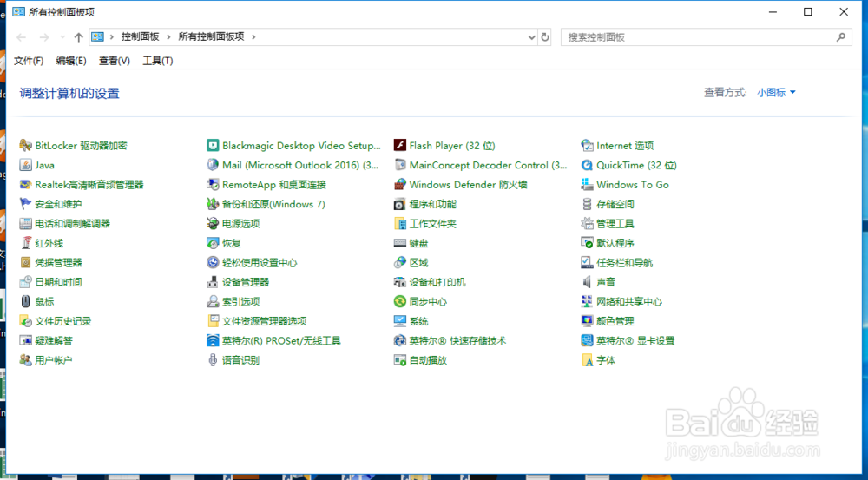
Task: Open the 管理工具 link
Action: [x=615, y=224]
